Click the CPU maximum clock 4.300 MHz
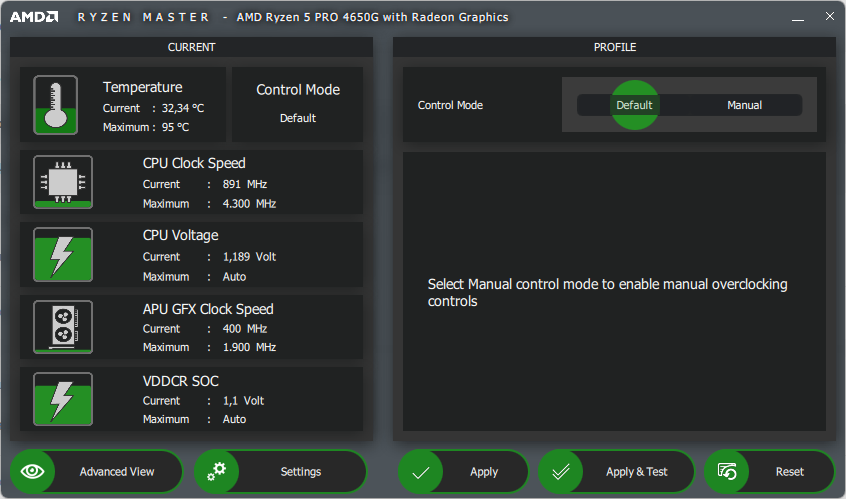The image size is (846, 499). coord(249,203)
